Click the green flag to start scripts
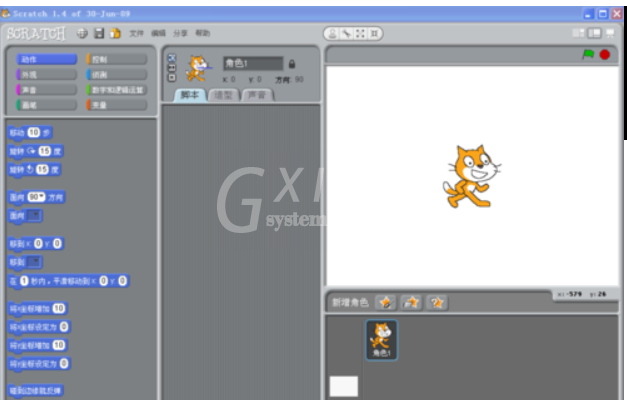 coord(588,54)
